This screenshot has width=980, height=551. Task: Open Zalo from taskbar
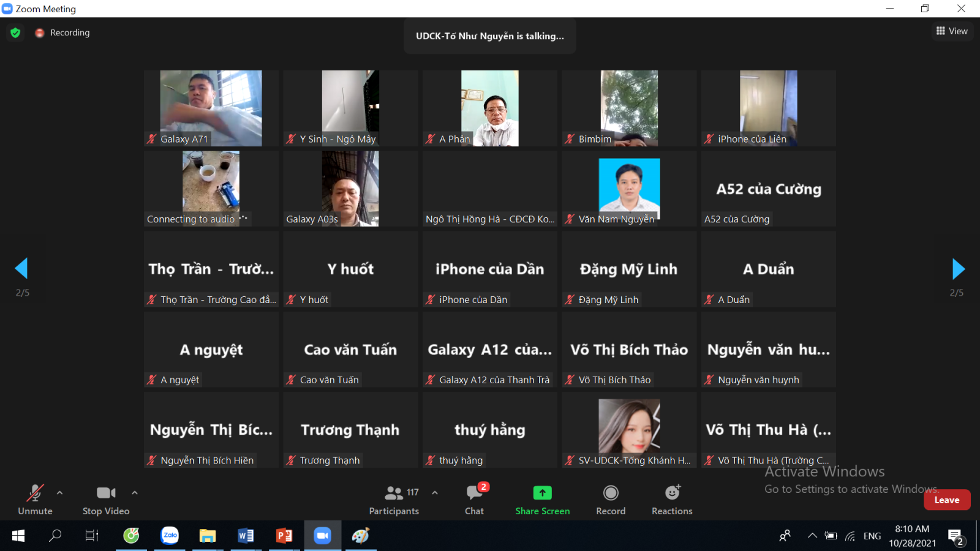(170, 536)
